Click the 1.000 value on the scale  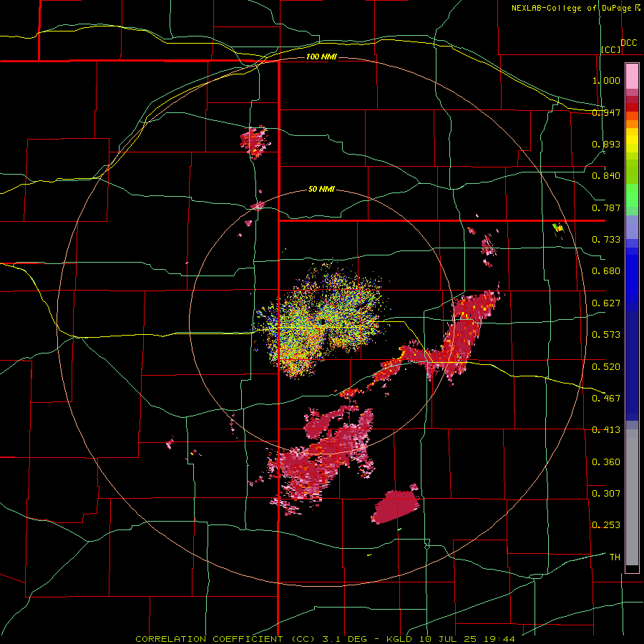tap(606, 80)
